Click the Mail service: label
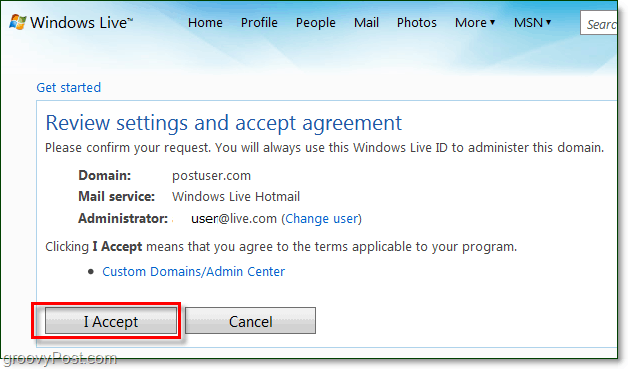This screenshot has height=369, width=628. [x=117, y=197]
